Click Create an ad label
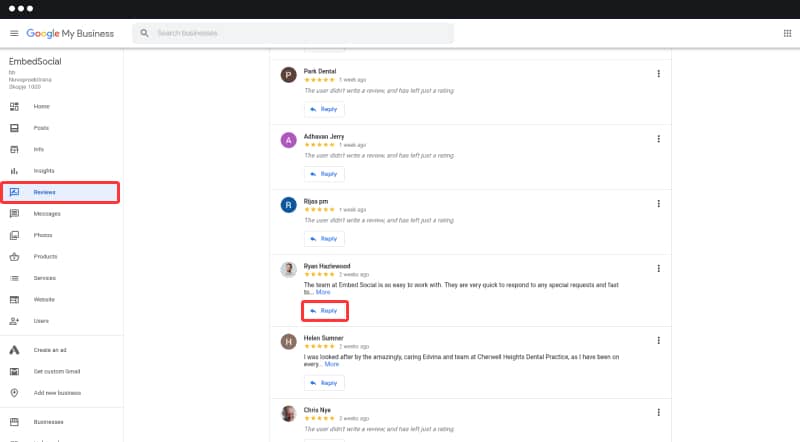Image resolution: width=800 pixels, height=442 pixels. pos(50,350)
